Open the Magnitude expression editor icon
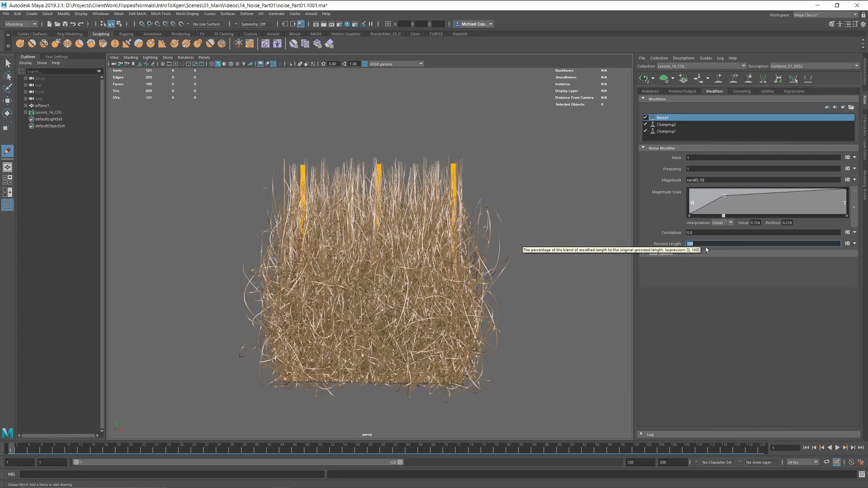The height and width of the screenshot is (488, 868). click(847, 180)
